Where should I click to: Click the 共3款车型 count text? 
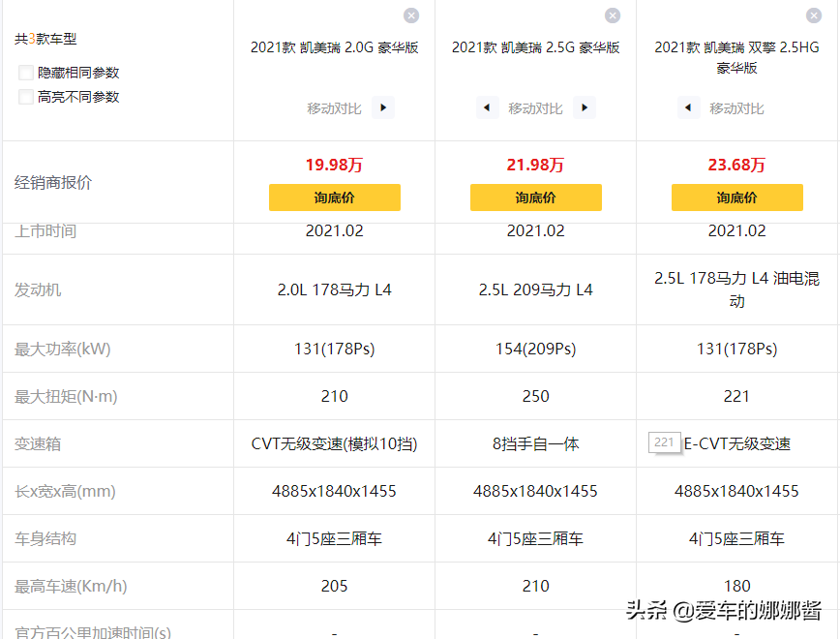[x=45, y=39]
